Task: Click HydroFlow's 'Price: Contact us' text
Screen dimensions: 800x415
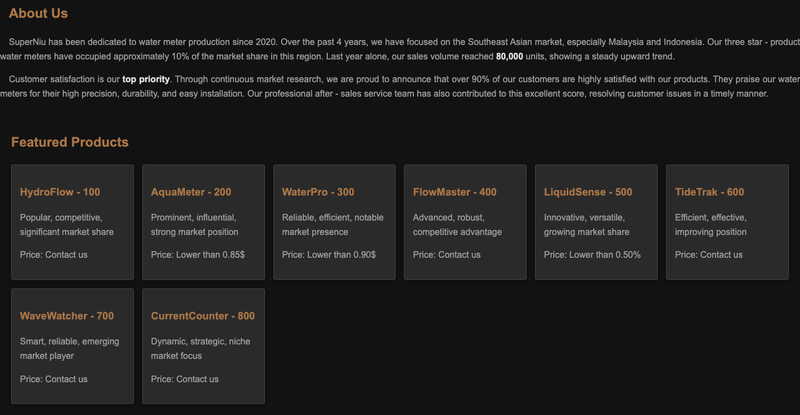Action: pos(54,255)
